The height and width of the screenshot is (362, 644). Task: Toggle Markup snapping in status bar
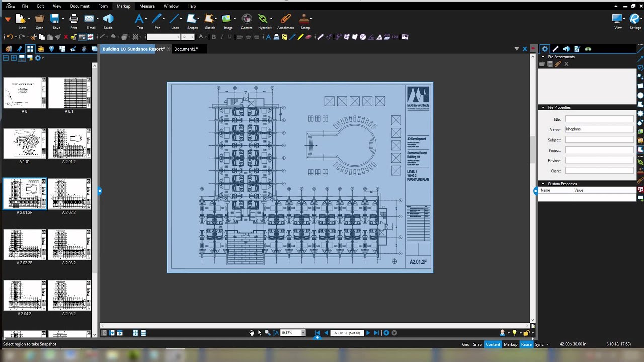(511, 344)
